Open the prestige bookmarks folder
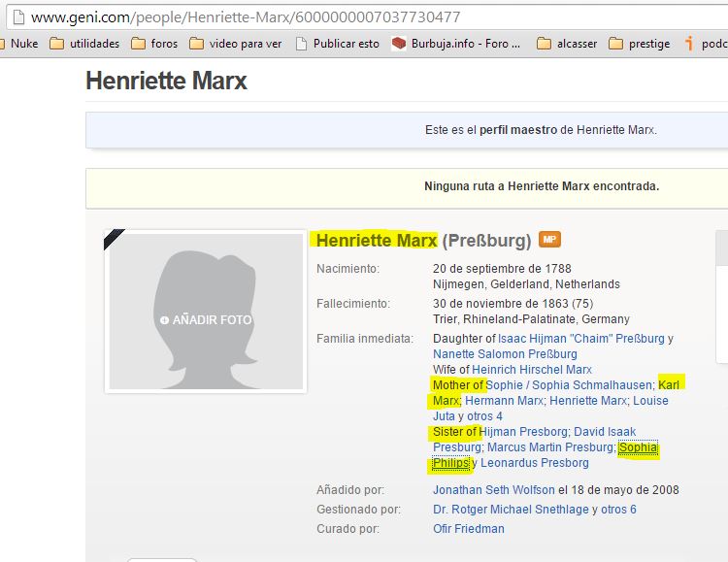The image size is (728, 562). coord(640,44)
